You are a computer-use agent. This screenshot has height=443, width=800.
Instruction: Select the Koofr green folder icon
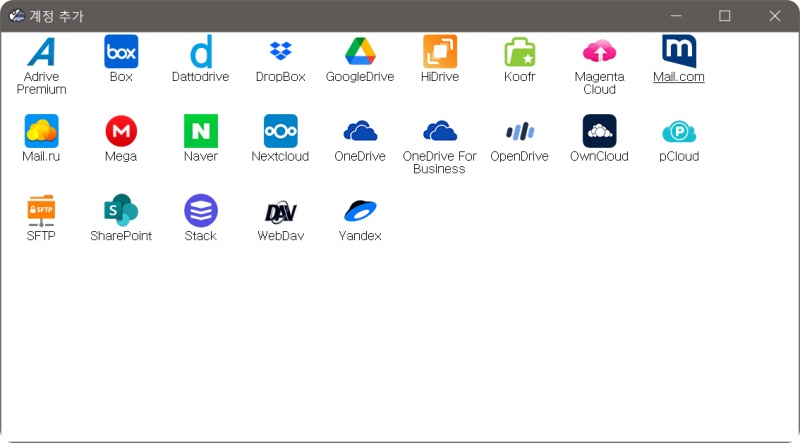[519, 52]
